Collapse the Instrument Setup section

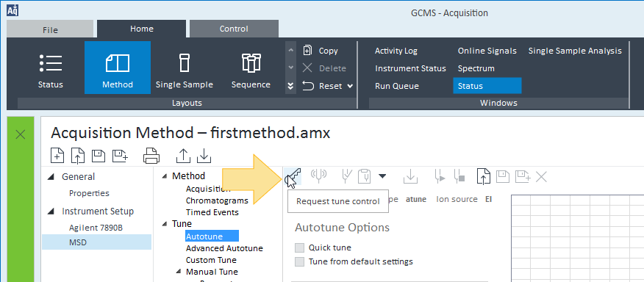[51, 211]
